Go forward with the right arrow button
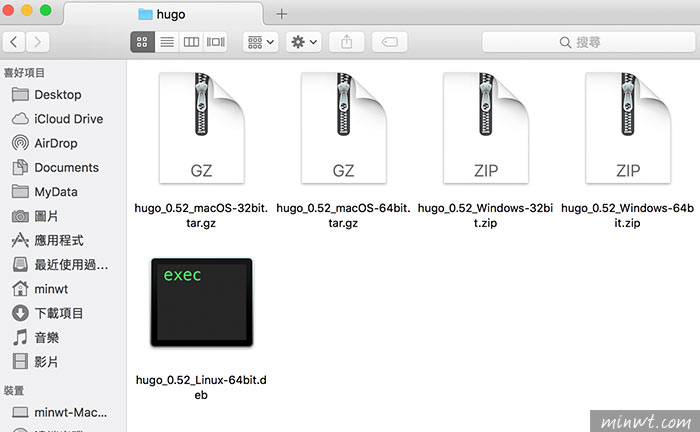Screen dimensions: 700x432 [38, 42]
